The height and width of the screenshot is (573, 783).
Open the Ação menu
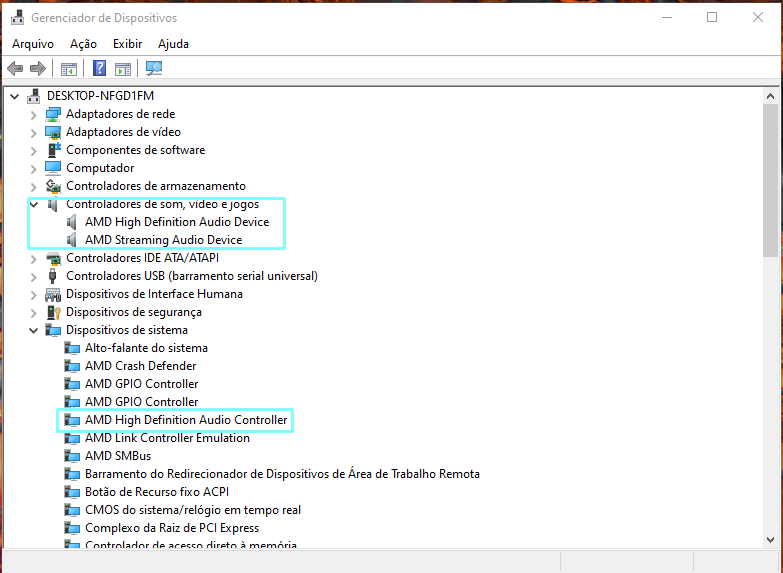(x=83, y=44)
